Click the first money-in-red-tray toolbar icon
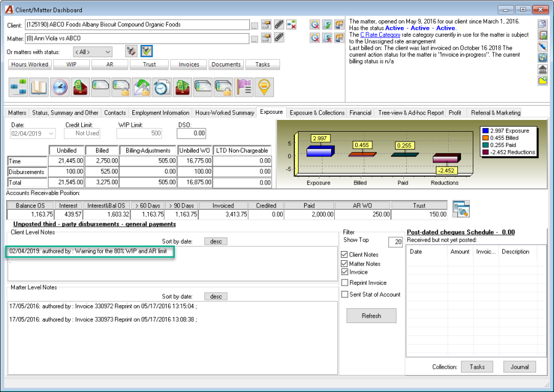Screen dimensions: 554x392 coord(80,87)
